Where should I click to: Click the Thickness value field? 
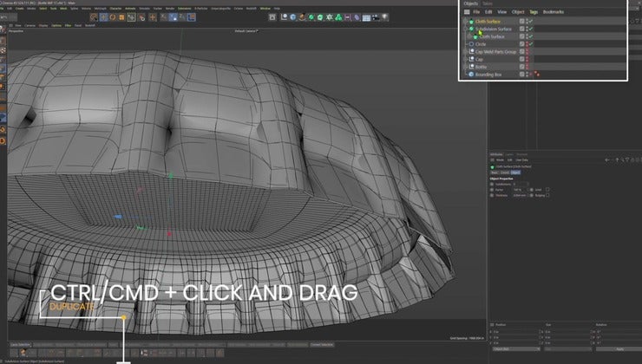[519, 195]
